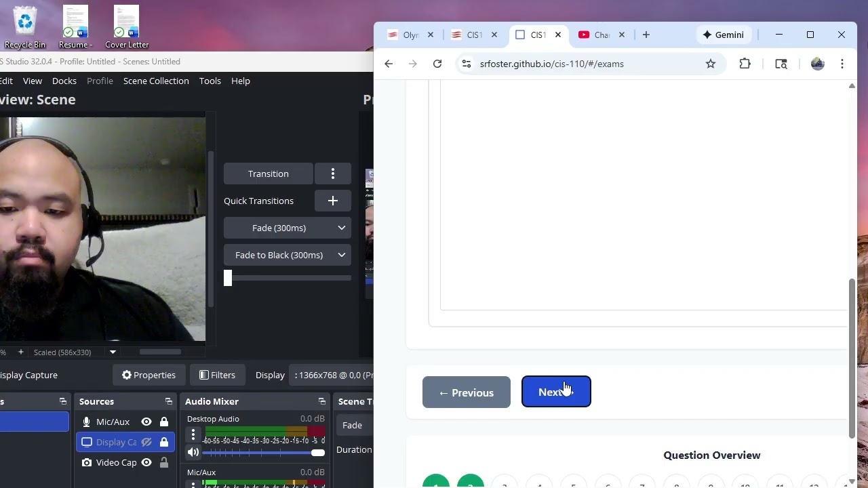Click the webcam preview in OBS
This screenshot has width=868, height=488.
pyautogui.click(x=102, y=229)
